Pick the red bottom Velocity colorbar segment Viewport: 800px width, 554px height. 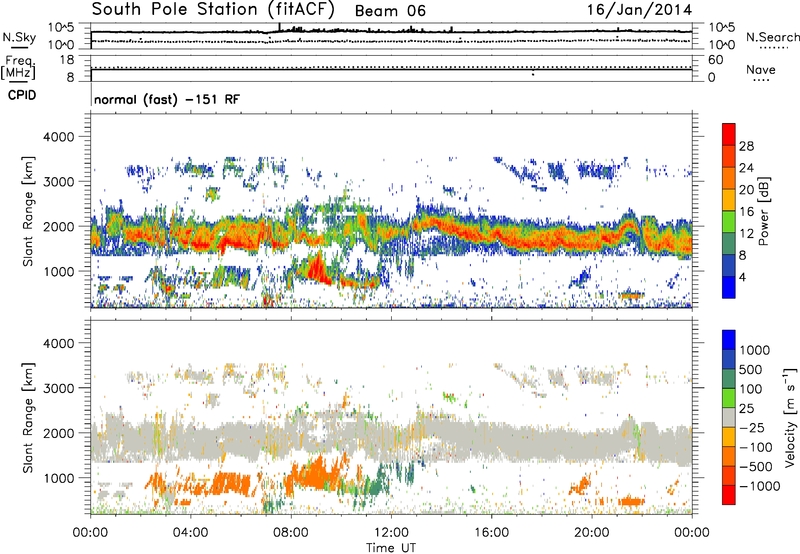(729, 495)
